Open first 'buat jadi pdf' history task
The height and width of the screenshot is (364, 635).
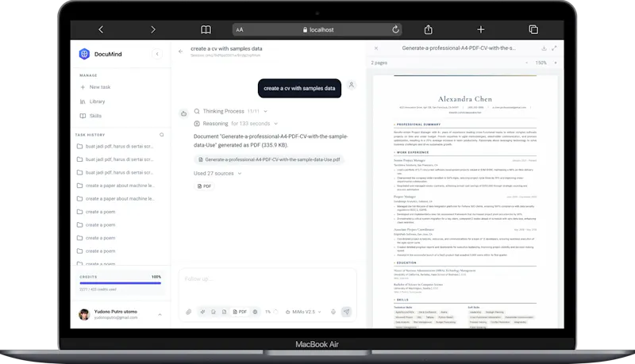pyautogui.click(x=115, y=147)
